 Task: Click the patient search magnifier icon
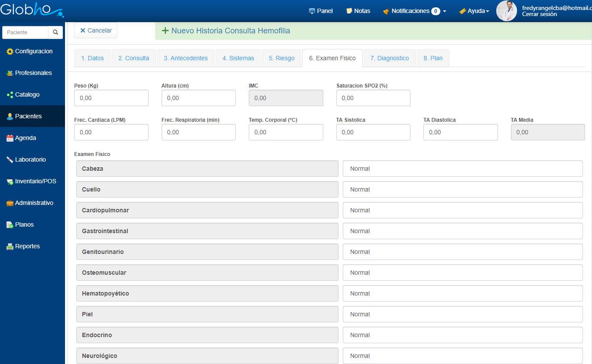(x=55, y=32)
